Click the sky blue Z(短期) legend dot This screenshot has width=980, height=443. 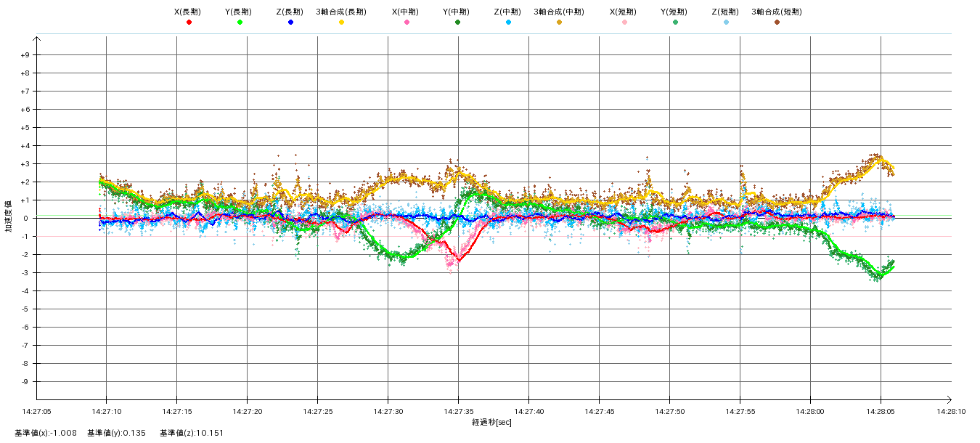726,23
